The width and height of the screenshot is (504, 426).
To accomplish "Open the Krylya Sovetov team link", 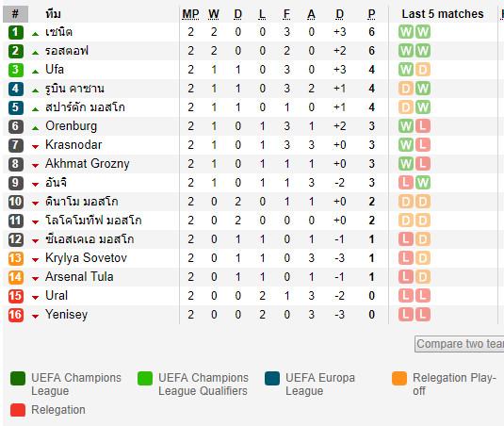I will (x=86, y=258).
